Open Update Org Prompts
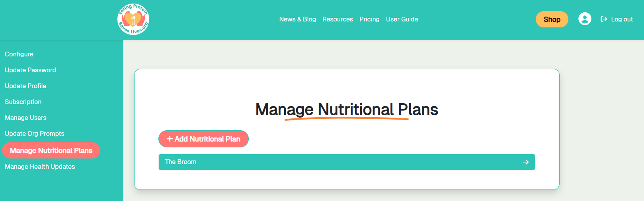This screenshot has width=644, height=201. point(35,133)
